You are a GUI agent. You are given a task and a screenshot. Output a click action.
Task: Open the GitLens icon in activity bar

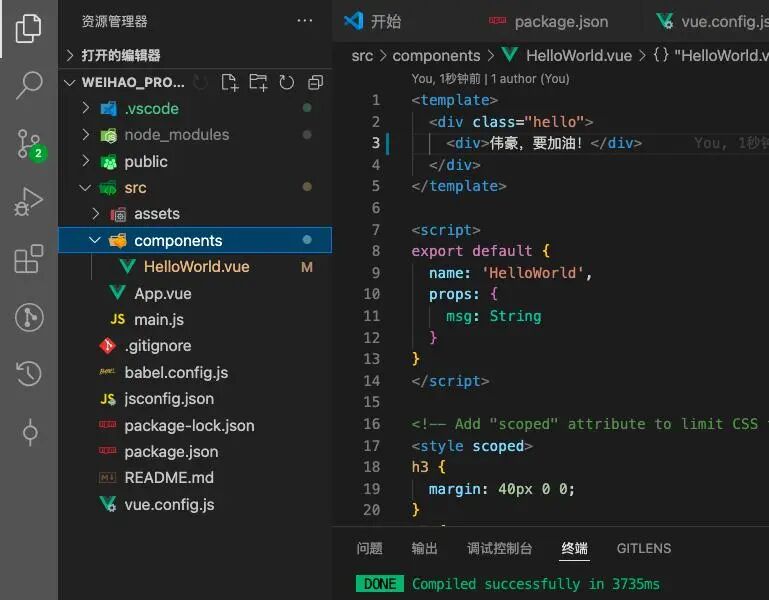click(29, 317)
